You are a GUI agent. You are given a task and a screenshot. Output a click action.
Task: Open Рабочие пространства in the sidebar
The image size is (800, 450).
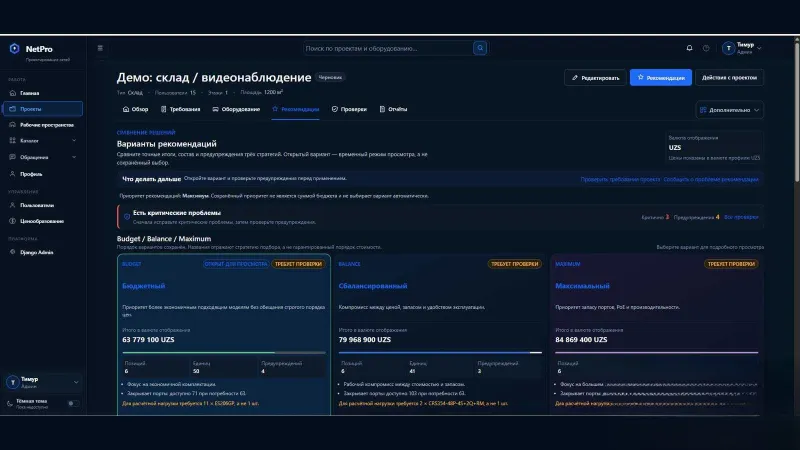pyautogui.click(x=43, y=124)
